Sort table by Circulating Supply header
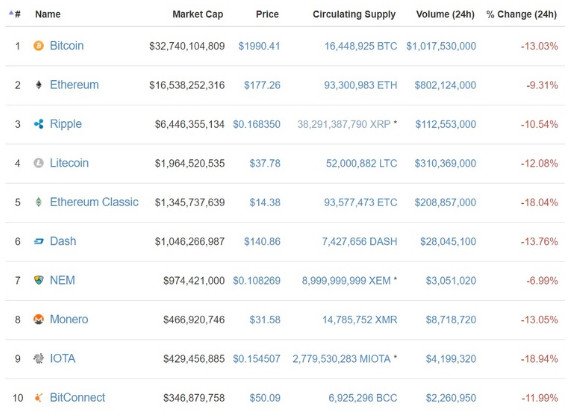The width and height of the screenshot is (578, 420). pos(354,15)
